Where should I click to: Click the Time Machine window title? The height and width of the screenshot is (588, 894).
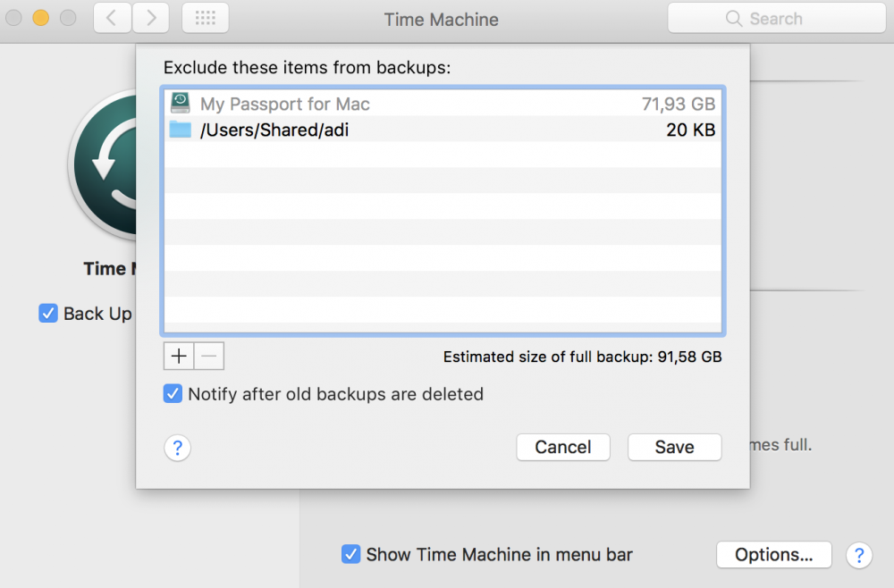pyautogui.click(x=442, y=20)
